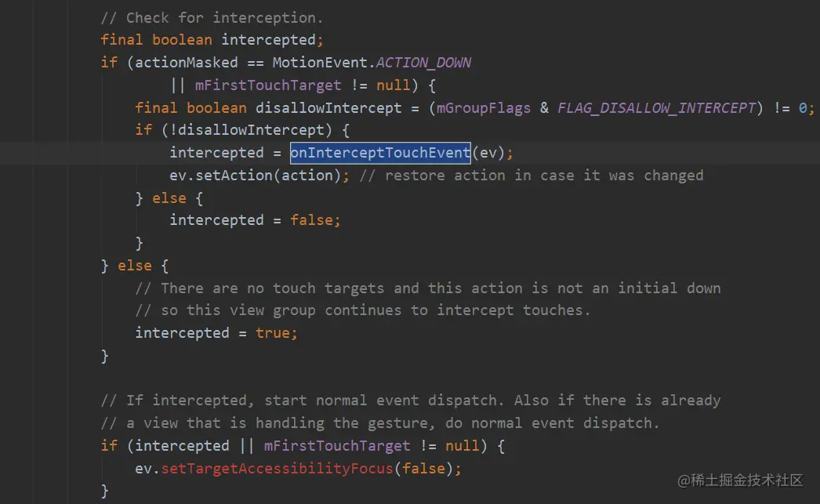The image size is (820, 504).
Task: Click the highlighted onInterceptTouchEvent method call
Action: (x=380, y=153)
